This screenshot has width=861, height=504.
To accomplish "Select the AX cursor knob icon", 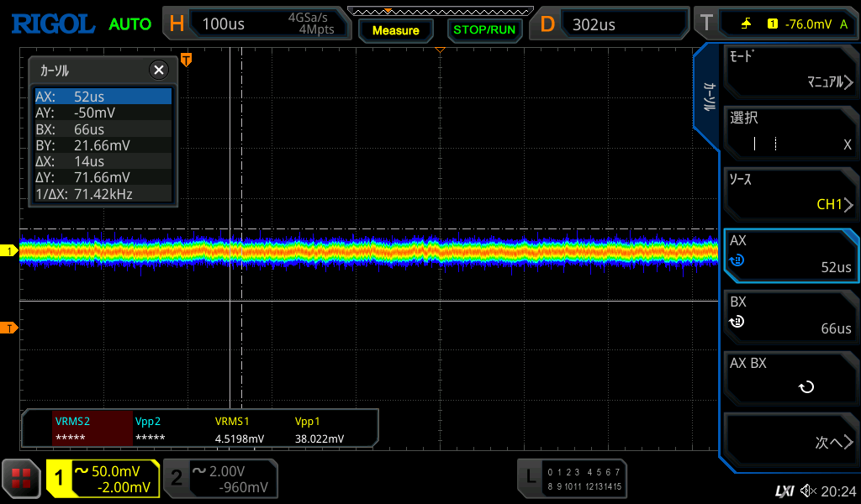I will tap(737, 260).
